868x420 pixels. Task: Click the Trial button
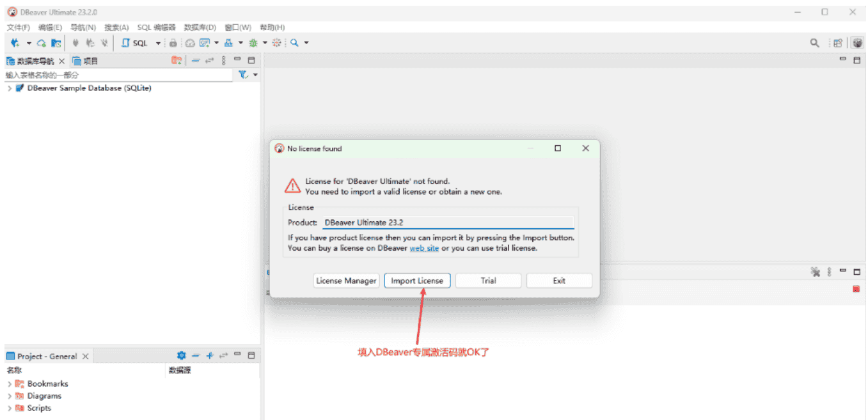coord(488,281)
